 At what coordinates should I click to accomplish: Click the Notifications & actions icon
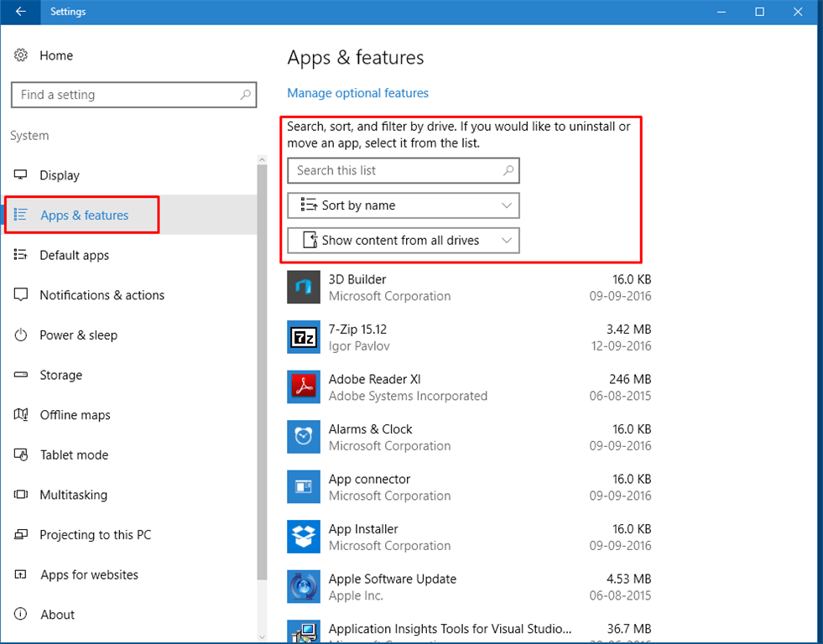(21, 295)
